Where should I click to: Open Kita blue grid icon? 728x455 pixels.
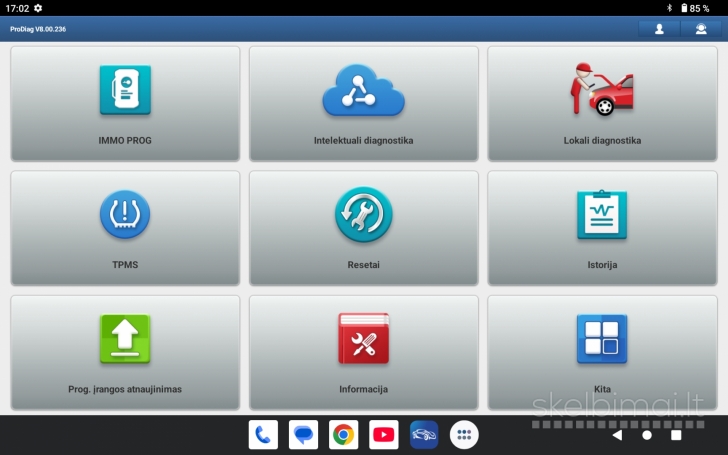(x=602, y=339)
